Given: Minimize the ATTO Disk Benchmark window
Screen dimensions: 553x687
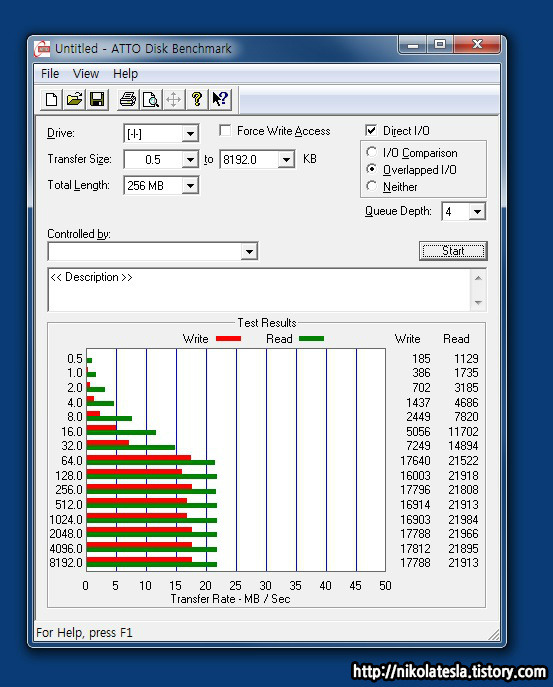Looking at the screenshot, I should (x=413, y=45).
